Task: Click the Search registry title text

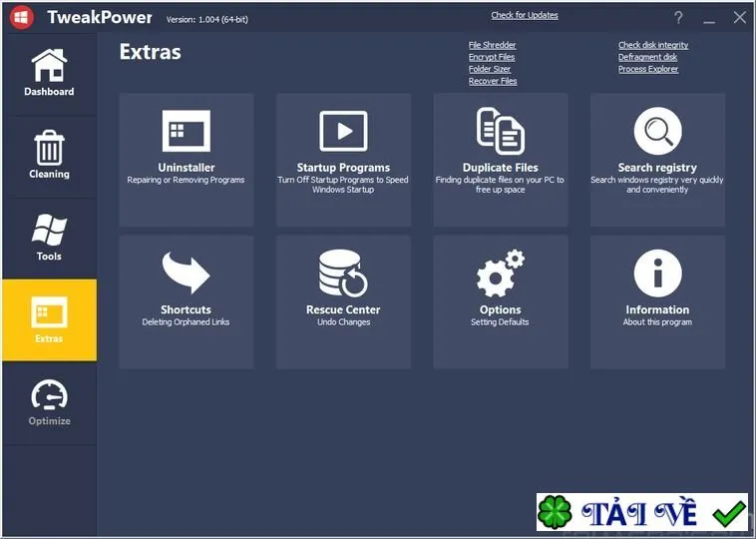Action: [657, 168]
